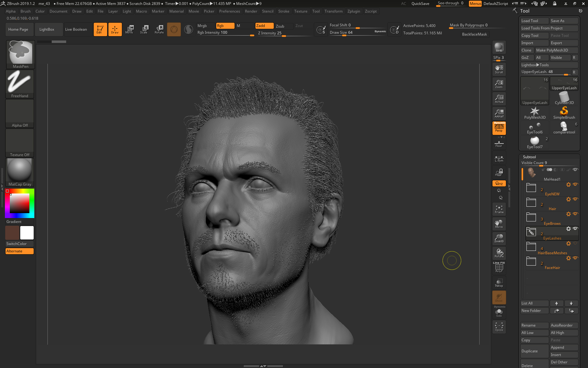
Task: Click Append subtool button
Action: [564, 347]
